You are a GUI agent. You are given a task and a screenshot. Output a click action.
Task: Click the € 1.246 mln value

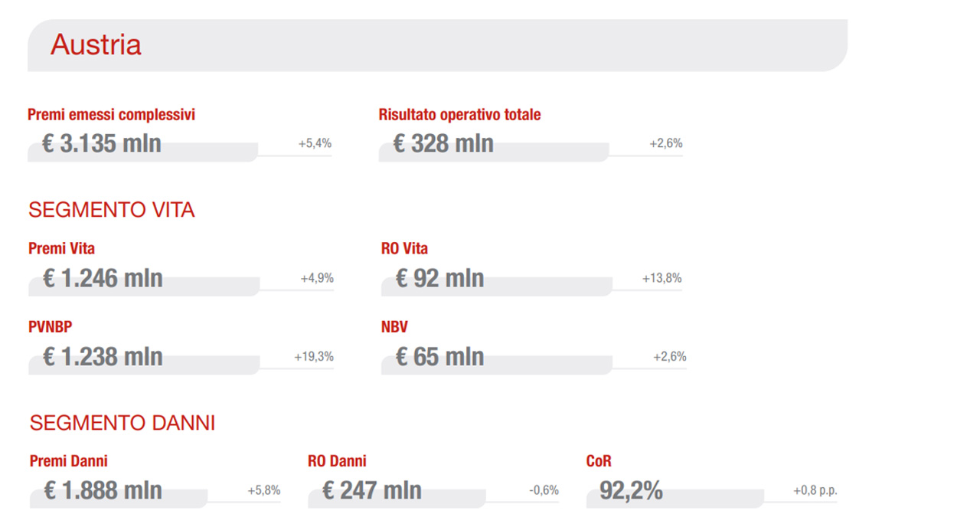coord(103,278)
